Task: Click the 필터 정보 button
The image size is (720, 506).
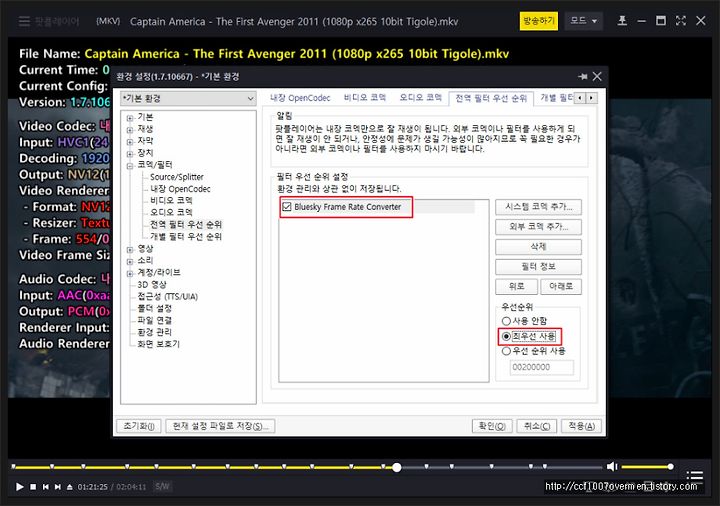Action: tap(538, 267)
